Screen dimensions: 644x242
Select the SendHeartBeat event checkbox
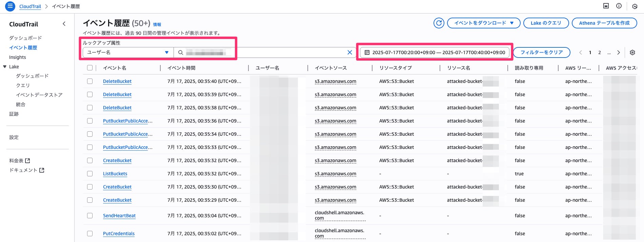tap(90, 216)
